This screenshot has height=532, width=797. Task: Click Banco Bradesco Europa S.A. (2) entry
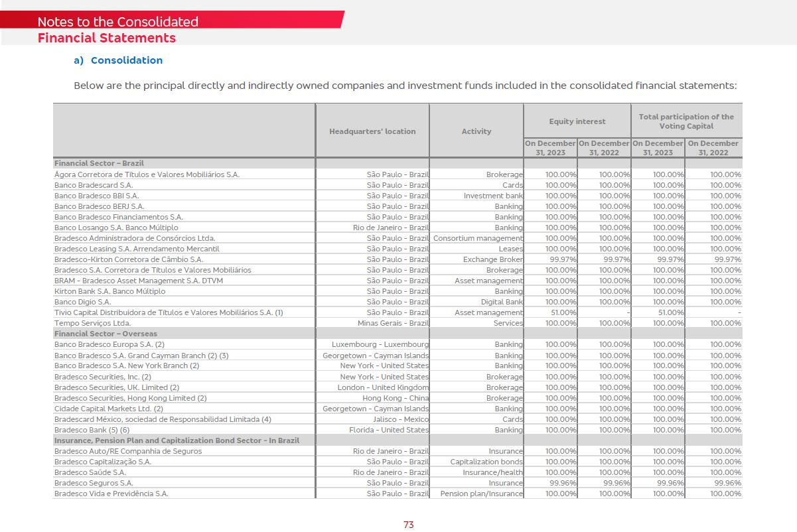pyautogui.click(x=109, y=344)
